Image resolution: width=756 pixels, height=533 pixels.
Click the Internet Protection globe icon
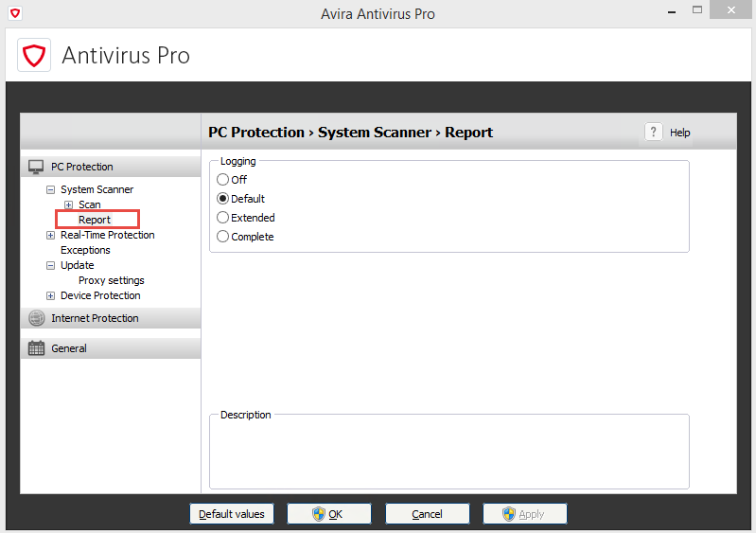[x=36, y=318]
